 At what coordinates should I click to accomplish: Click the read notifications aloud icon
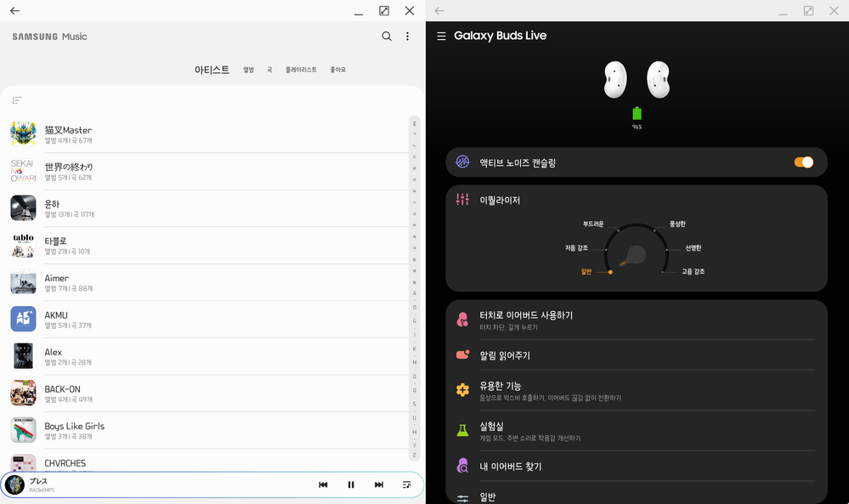coord(462,354)
